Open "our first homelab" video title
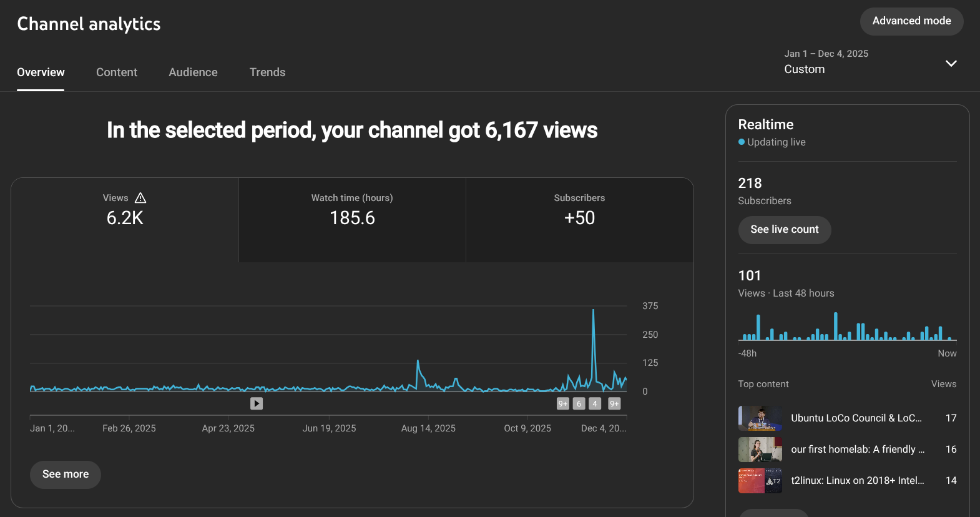980x517 pixels. pyautogui.click(x=857, y=450)
